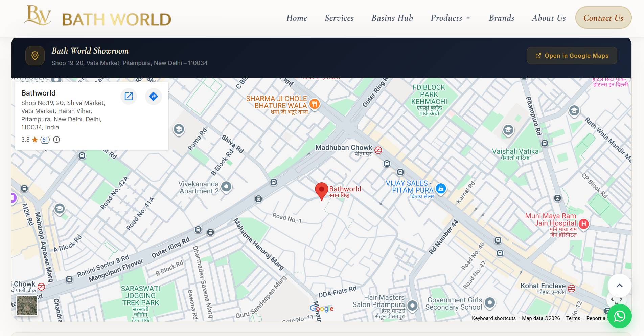Select Government Girls Secondary School marker
Image resolution: width=644 pixels, height=336 pixels.
pyautogui.click(x=490, y=302)
